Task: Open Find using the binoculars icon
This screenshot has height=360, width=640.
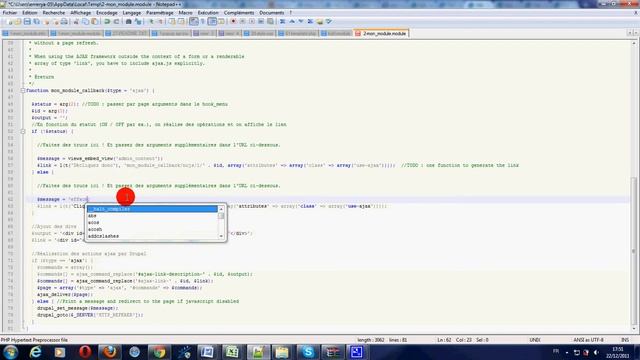Action: (128, 21)
